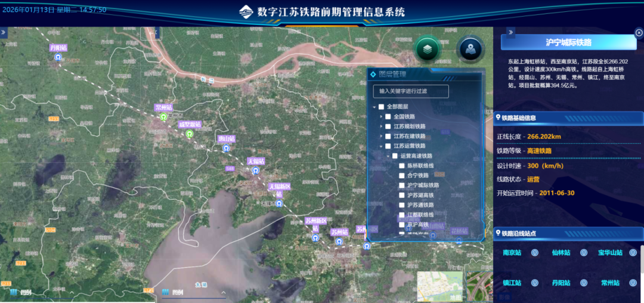This screenshot has width=644, height=303.
Task: Click the 苏州站 station marker on map
Action: (339, 242)
